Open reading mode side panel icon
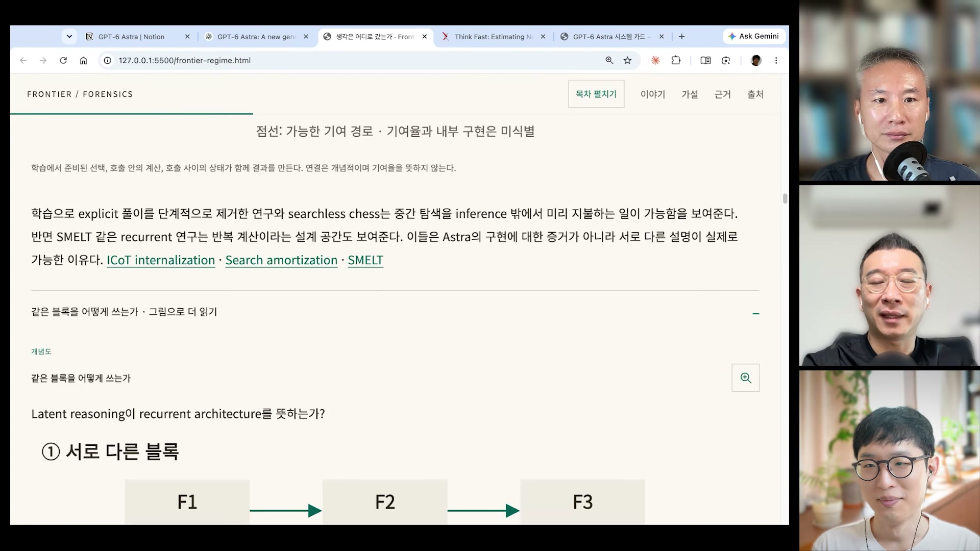The width and height of the screenshot is (980, 551). (705, 60)
